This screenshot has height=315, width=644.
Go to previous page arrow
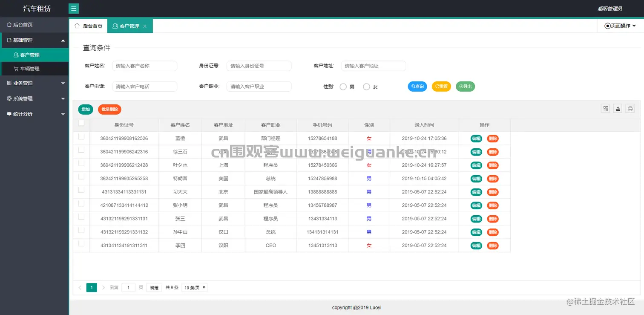pos(80,288)
